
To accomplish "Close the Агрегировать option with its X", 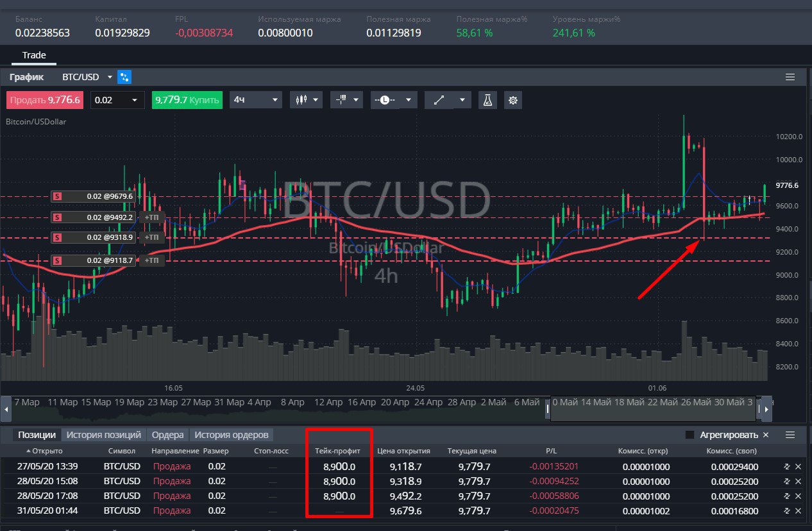I will click(x=766, y=435).
